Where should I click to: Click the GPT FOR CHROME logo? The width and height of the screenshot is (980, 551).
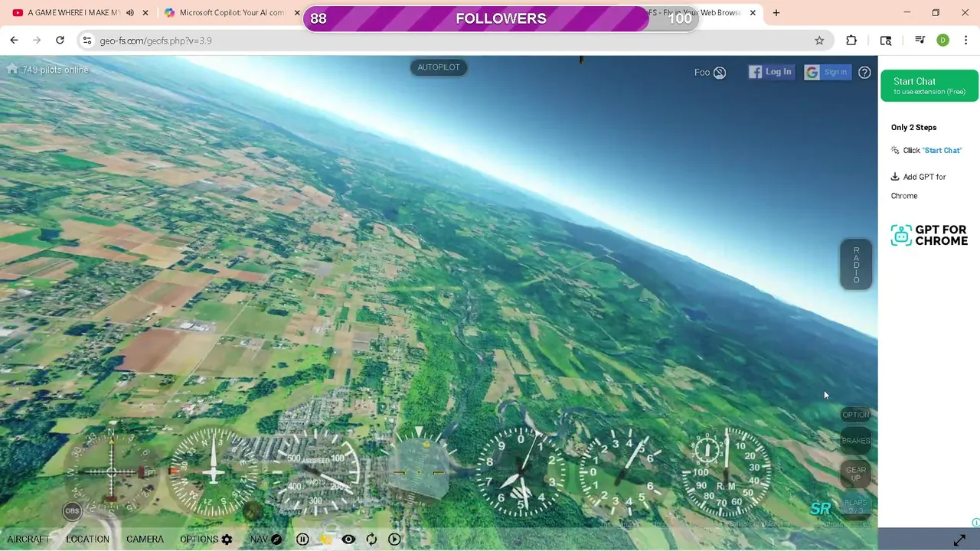point(929,236)
